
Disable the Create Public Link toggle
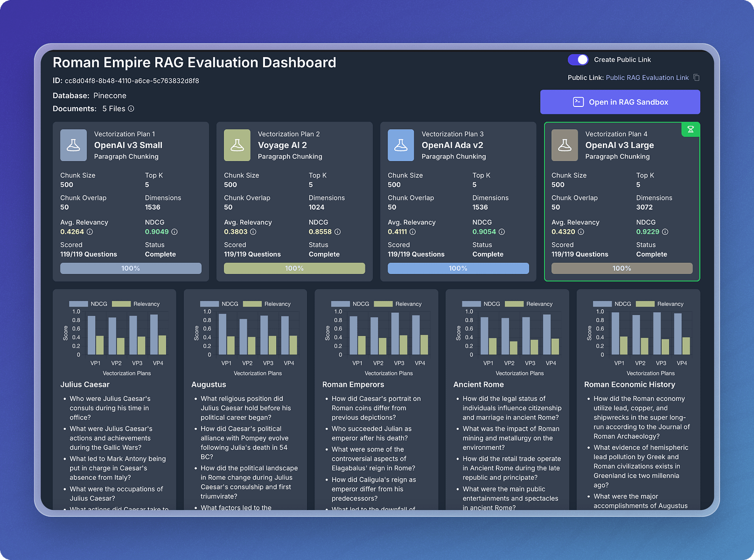578,59
